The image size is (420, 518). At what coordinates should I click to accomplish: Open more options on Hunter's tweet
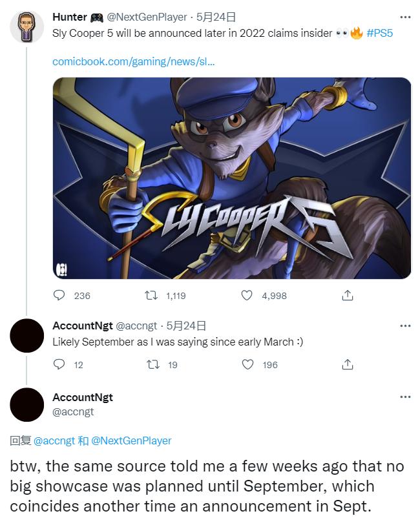tap(405, 17)
